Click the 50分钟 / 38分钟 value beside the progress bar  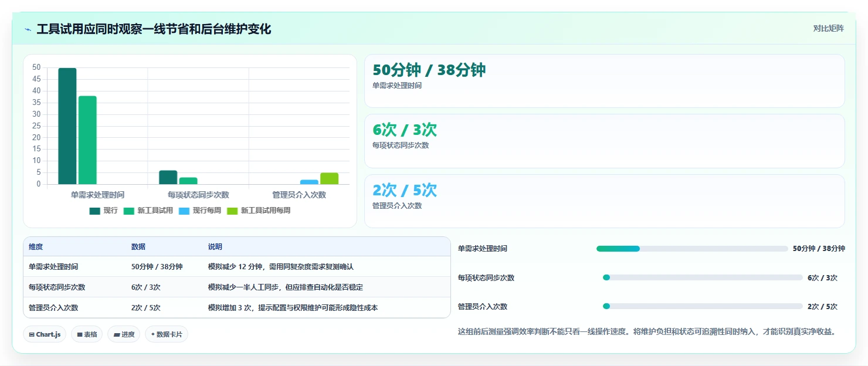click(x=819, y=249)
